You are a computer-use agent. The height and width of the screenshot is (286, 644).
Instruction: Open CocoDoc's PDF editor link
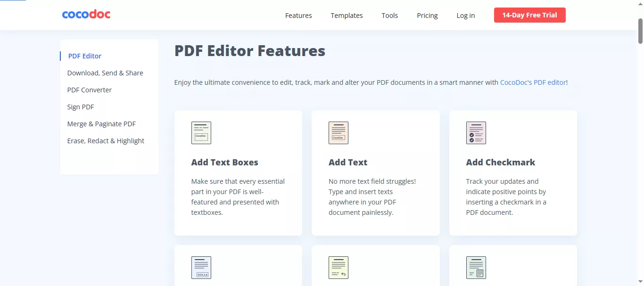click(533, 82)
